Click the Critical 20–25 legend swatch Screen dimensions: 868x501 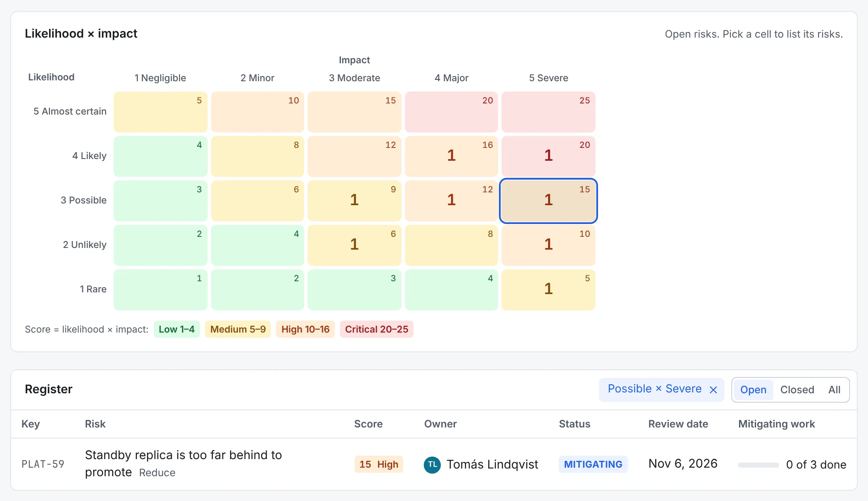tap(376, 329)
